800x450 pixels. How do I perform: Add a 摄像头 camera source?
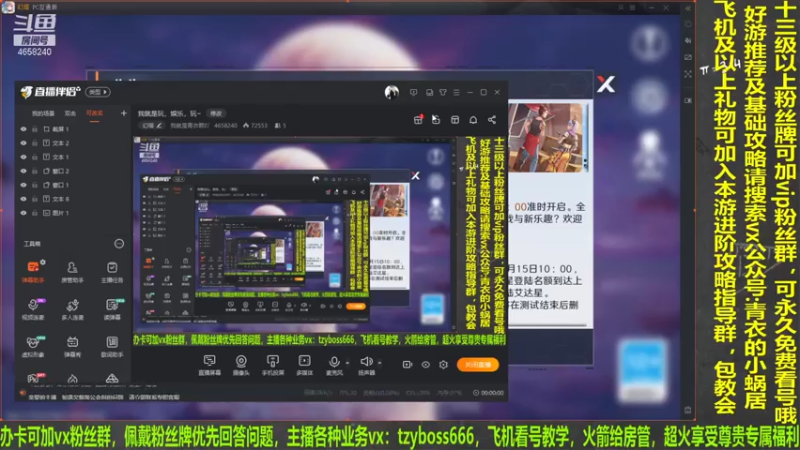(x=241, y=365)
